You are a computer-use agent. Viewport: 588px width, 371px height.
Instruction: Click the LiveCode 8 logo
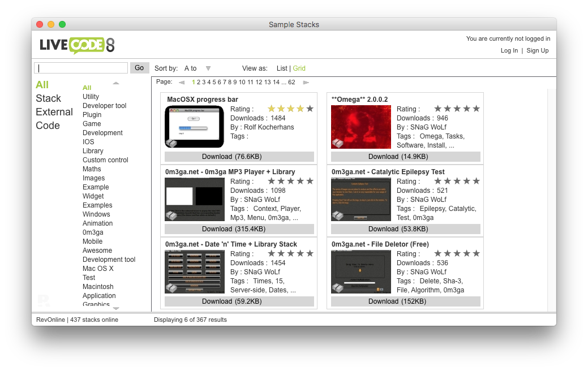coord(77,45)
